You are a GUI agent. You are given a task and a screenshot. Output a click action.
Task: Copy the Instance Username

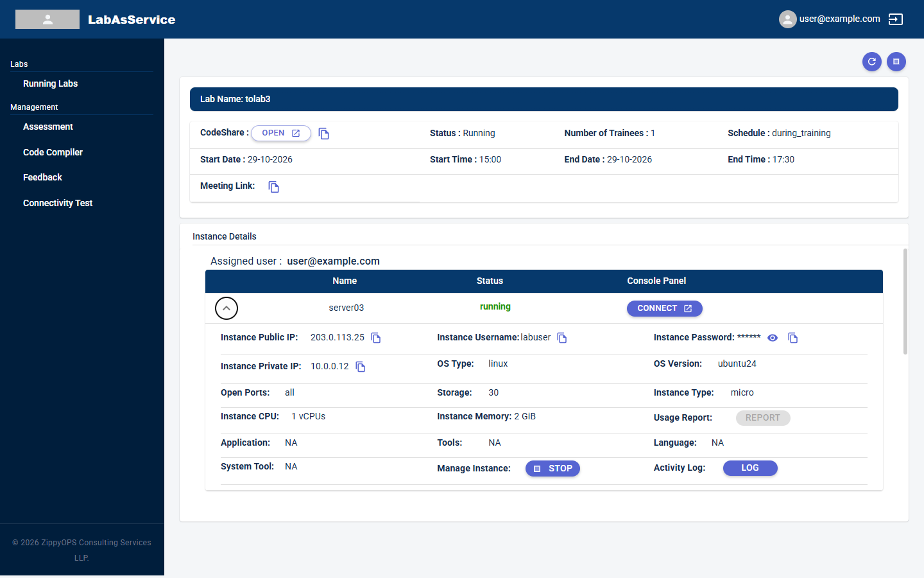[562, 338]
